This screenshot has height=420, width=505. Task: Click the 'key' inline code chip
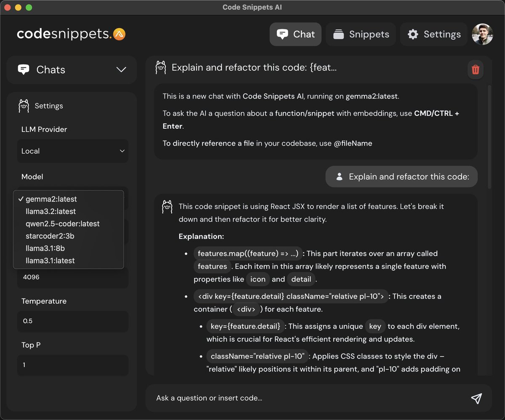tap(375, 326)
